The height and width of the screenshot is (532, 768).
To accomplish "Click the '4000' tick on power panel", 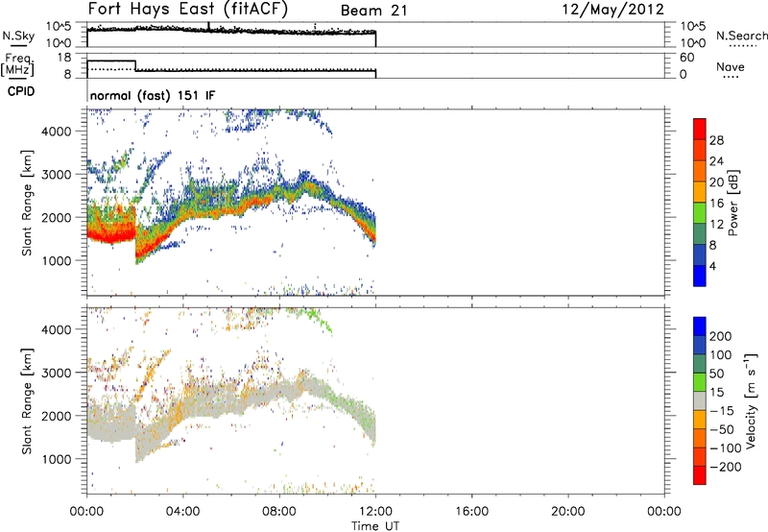I will pos(57,132).
